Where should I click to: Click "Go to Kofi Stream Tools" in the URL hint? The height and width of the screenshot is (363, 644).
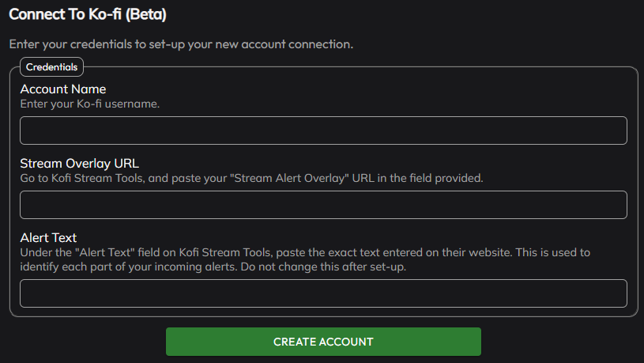(x=81, y=178)
